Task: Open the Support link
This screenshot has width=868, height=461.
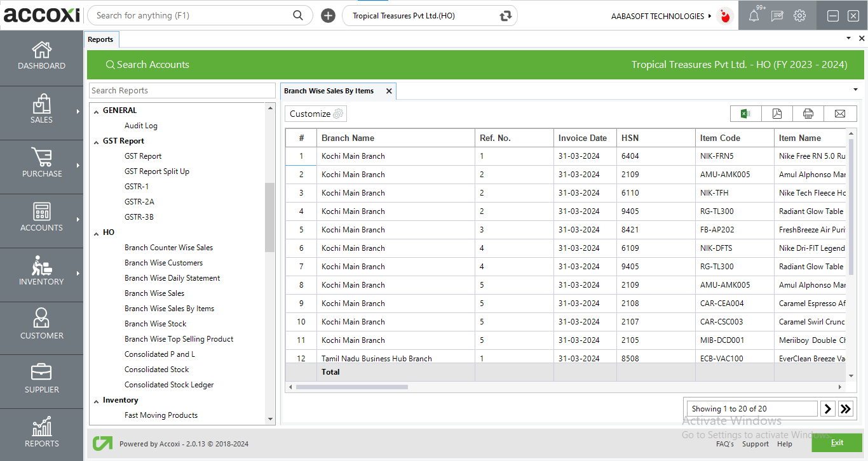Action: (x=755, y=444)
